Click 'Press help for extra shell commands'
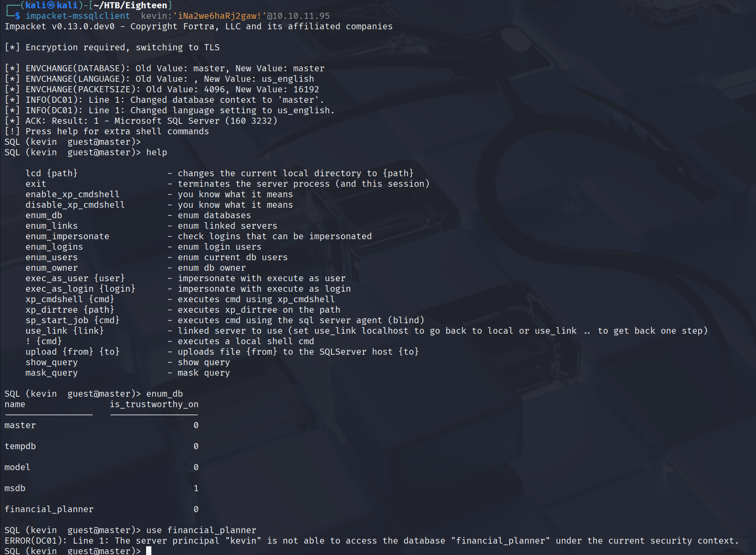Image resolution: width=756 pixels, height=555 pixels. point(117,131)
